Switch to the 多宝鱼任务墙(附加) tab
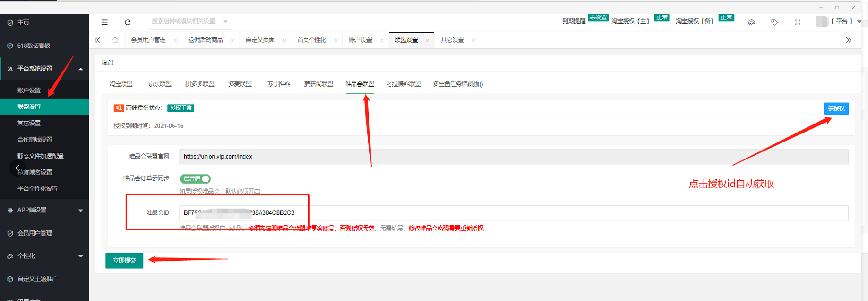 [458, 84]
